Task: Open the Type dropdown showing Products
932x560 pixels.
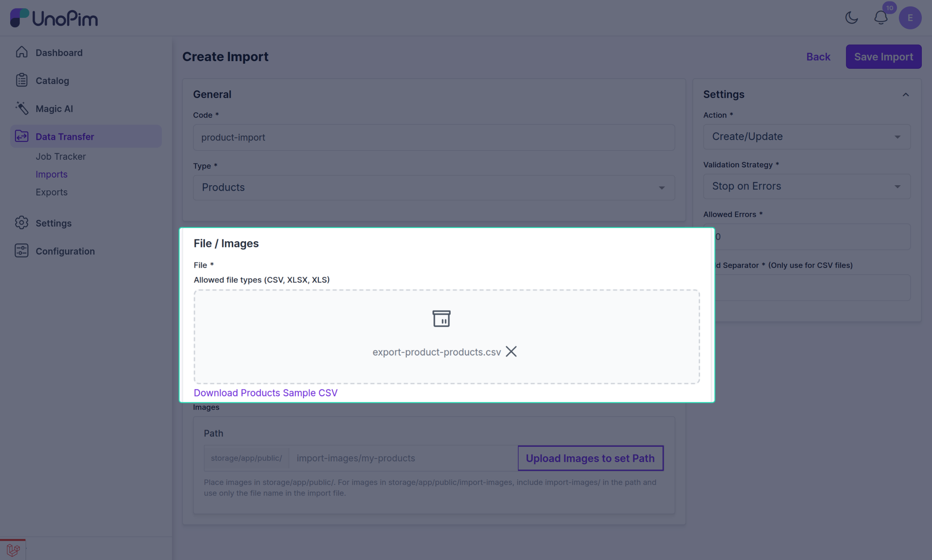Action: 434,187
